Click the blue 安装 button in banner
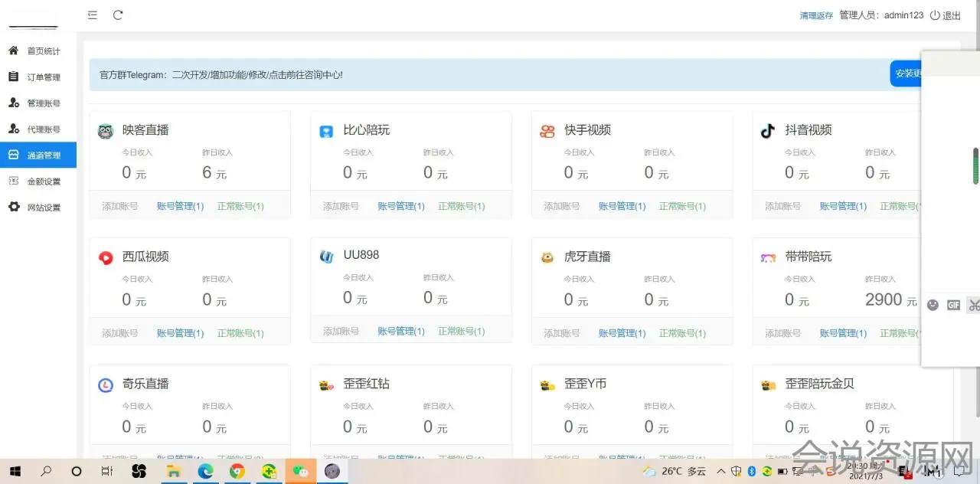This screenshot has height=484, width=980. (906, 74)
